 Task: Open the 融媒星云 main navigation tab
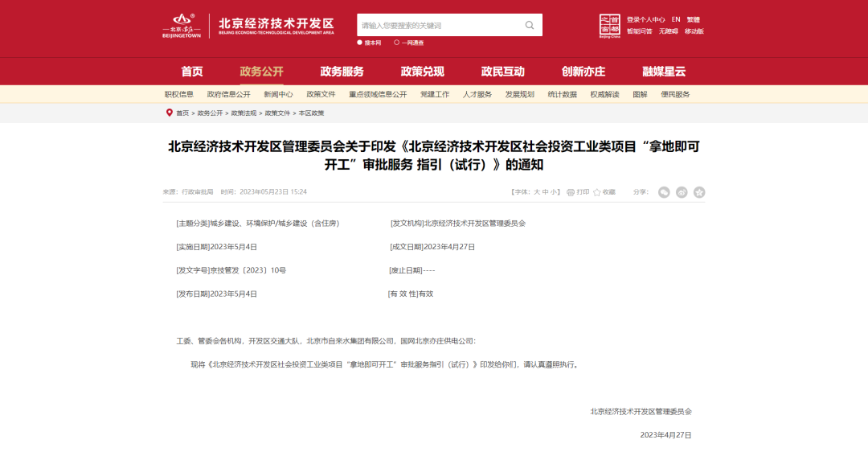click(x=664, y=72)
